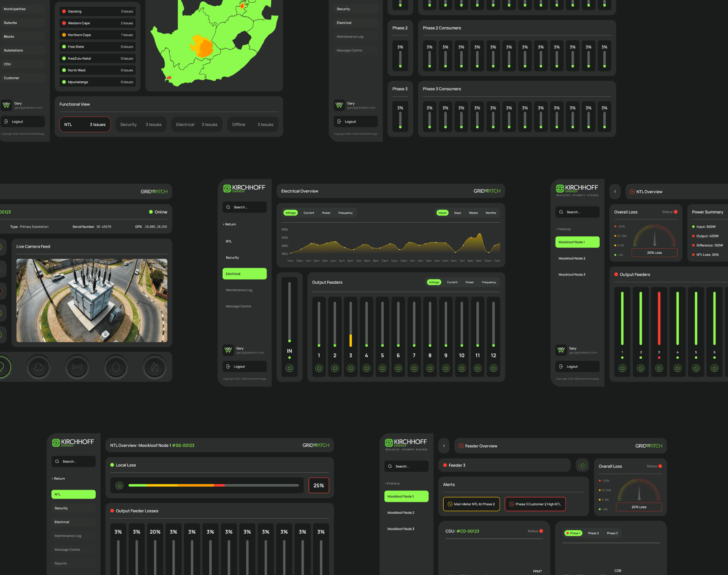Screen dimensions: 728x575
Task: Click the signal broadcast sensor icon
Action: click(77, 367)
